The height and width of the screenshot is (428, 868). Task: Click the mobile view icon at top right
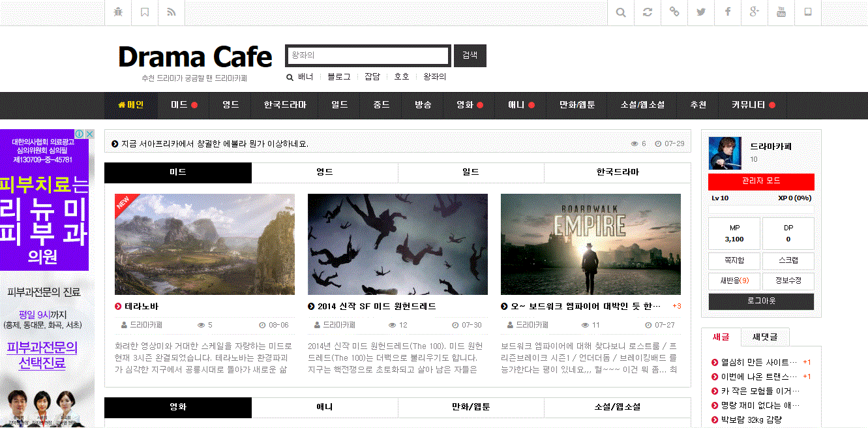click(x=807, y=12)
